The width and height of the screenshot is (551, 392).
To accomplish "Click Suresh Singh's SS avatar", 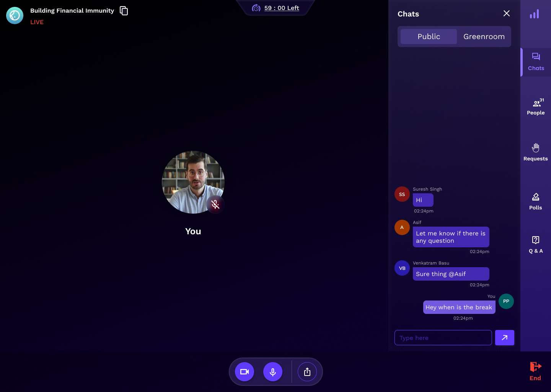I will [402, 194].
